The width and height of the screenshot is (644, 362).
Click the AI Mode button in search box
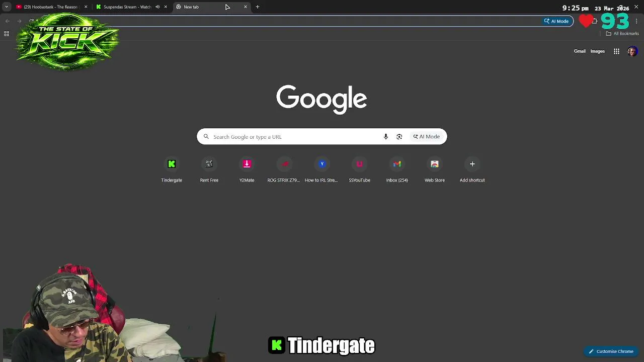[427, 137]
